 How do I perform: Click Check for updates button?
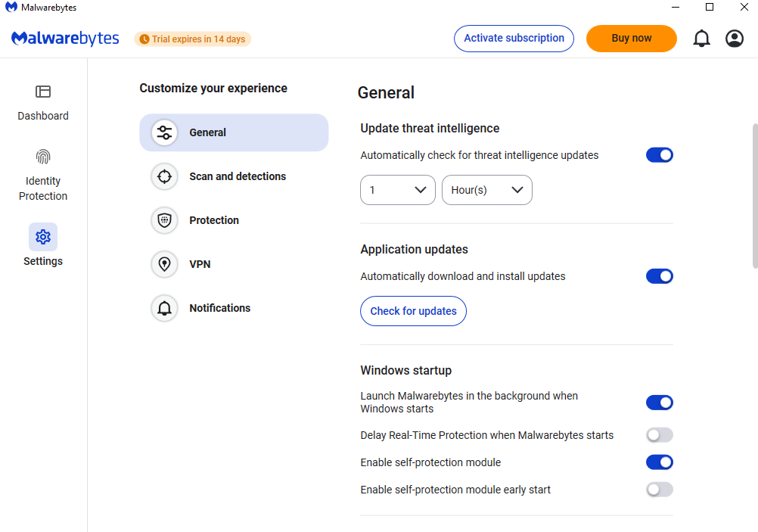click(413, 311)
